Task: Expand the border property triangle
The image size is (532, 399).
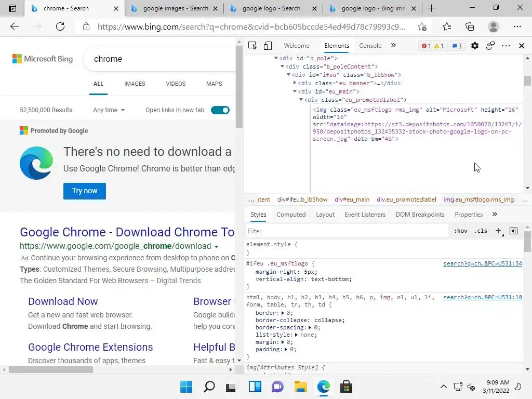Action: point(283,313)
